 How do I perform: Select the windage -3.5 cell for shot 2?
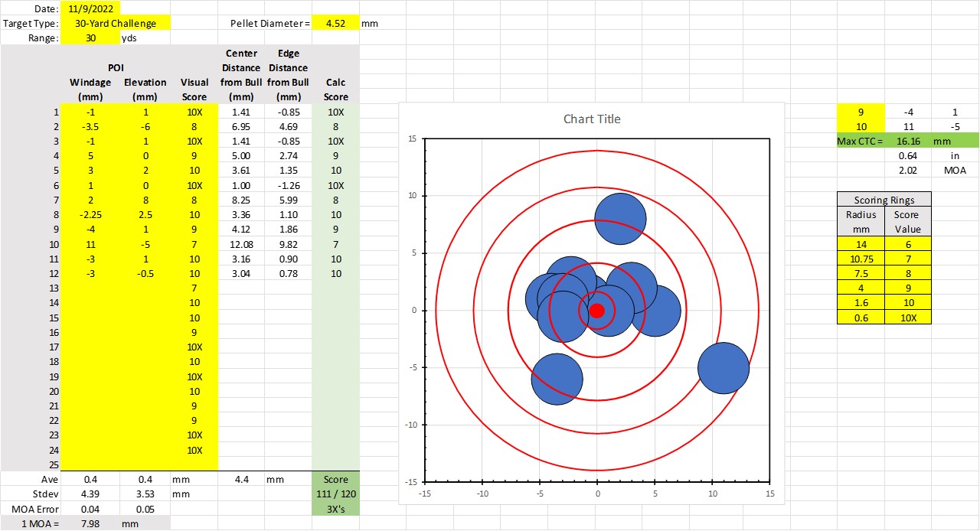90,126
